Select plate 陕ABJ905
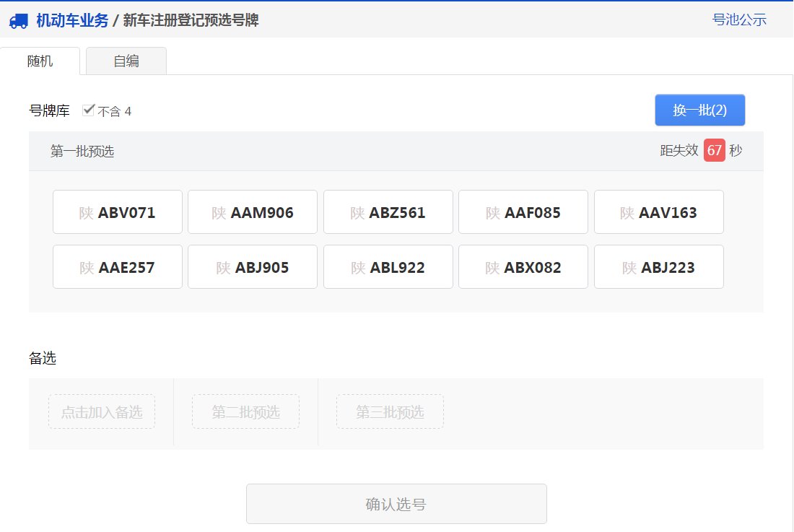The width and height of the screenshot is (794, 532). click(253, 266)
